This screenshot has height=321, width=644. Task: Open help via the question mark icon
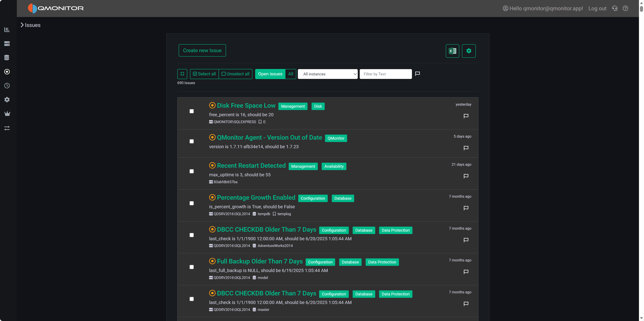pyautogui.click(x=625, y=8)
